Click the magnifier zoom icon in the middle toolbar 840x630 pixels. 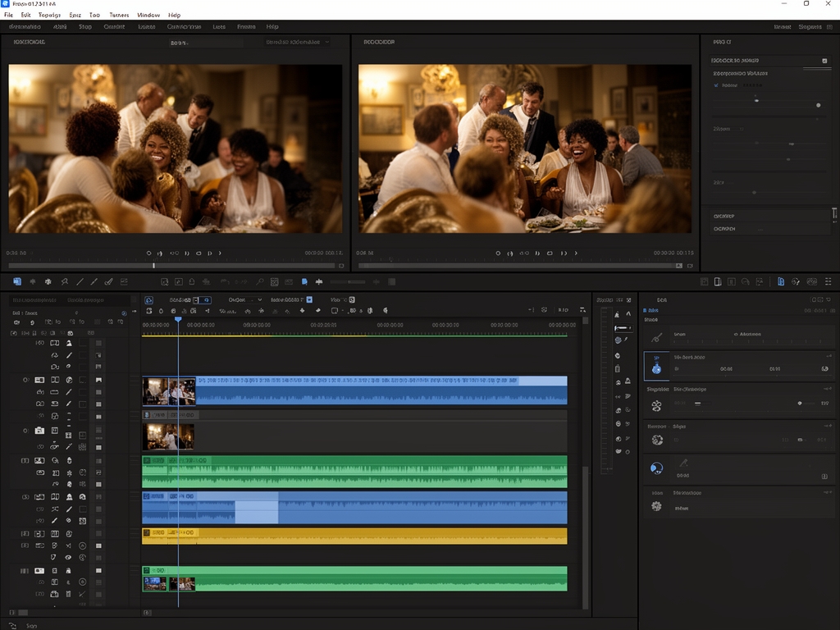click(x=260, y=281)
